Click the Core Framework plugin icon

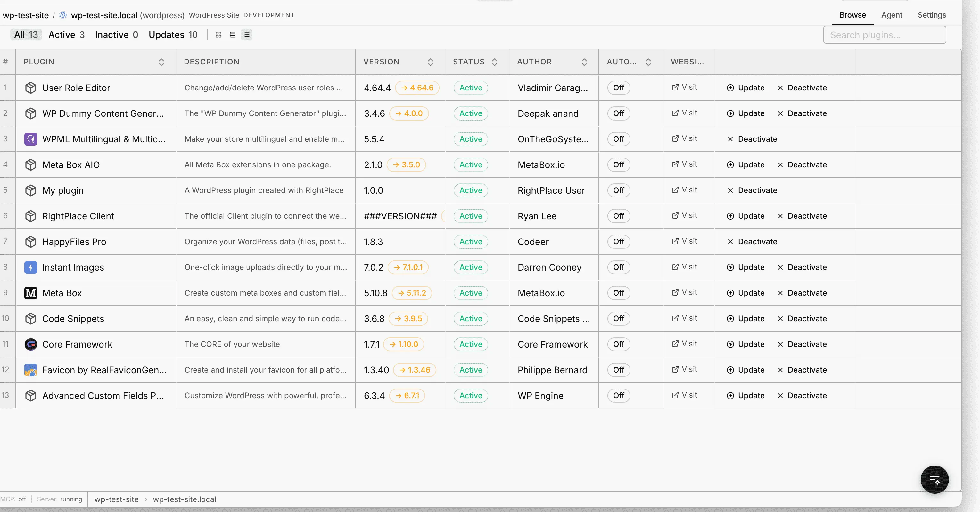[x=30, y=344]
